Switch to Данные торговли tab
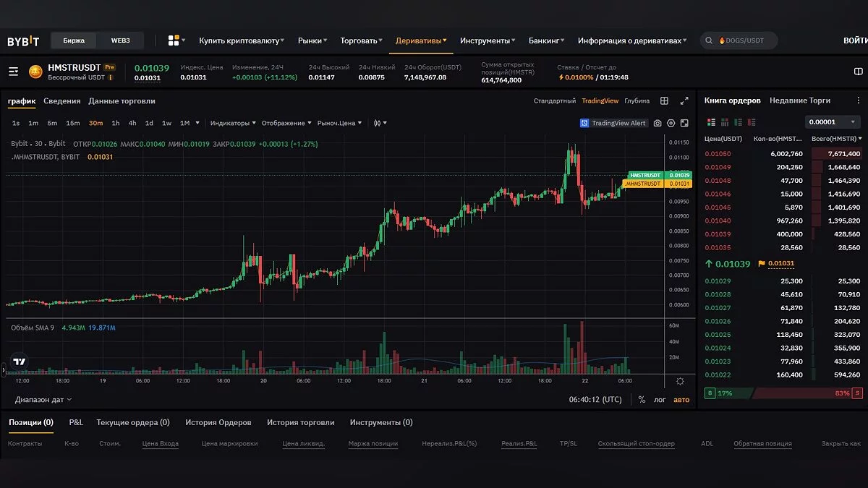Viewport: 868px width, 488px height. point(122,101)
